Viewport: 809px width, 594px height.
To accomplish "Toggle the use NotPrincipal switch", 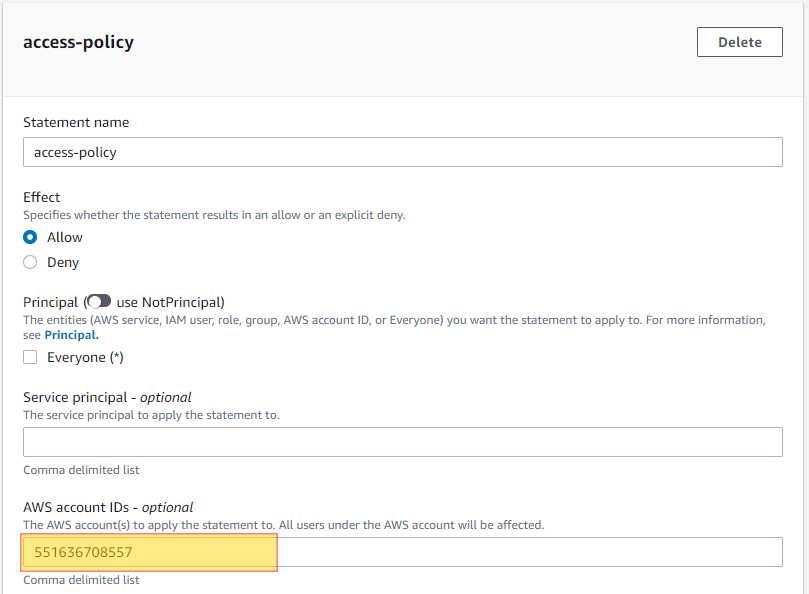I will pyautogui.click(x=99, y=301).
